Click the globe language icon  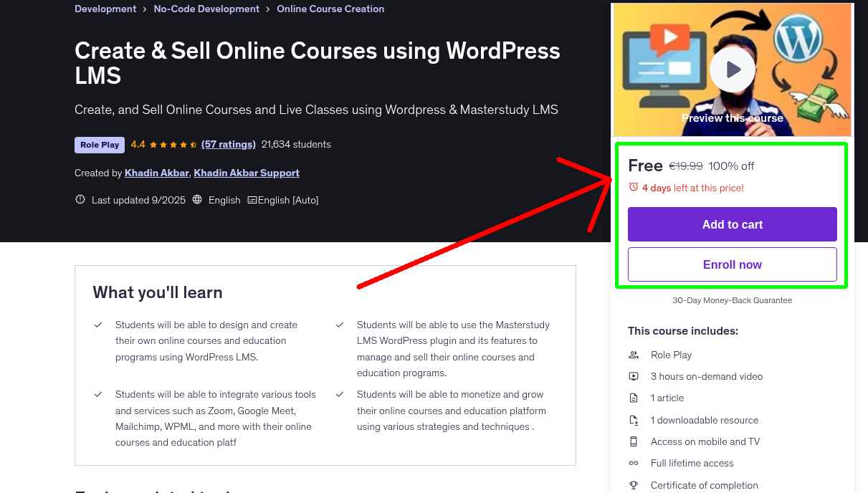pyautogui.click(x=198, y=200)
